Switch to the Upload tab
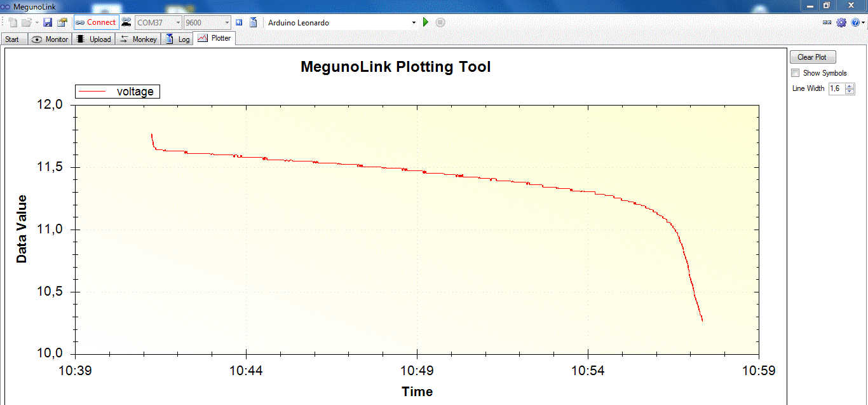 93,39
